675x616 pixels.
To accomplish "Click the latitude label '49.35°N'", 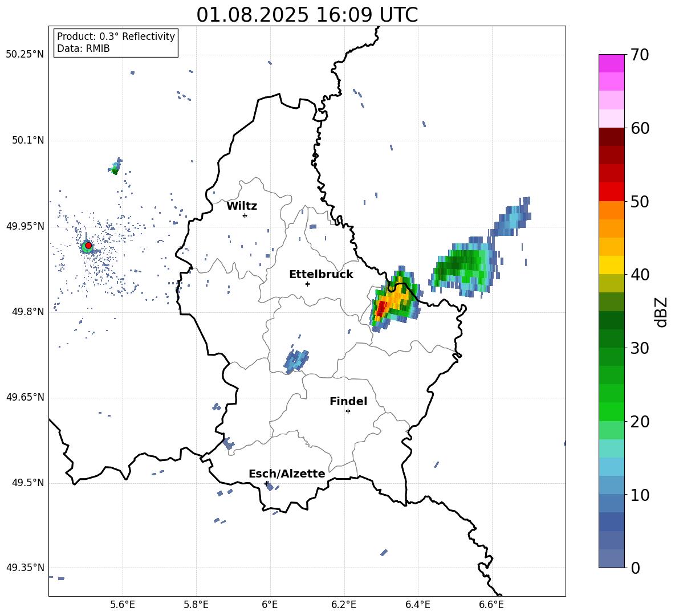I will [x=25, y=568].
